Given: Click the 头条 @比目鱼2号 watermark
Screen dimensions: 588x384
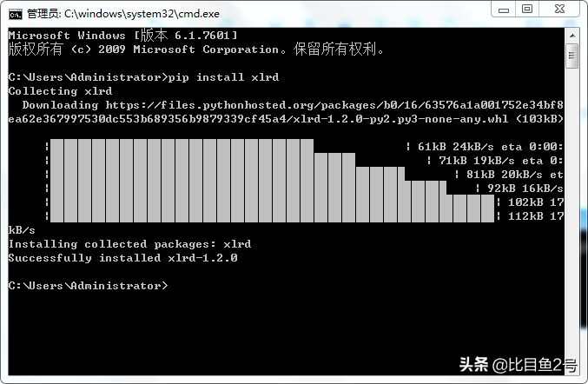Looking at the screenshot, I should 519,365.
